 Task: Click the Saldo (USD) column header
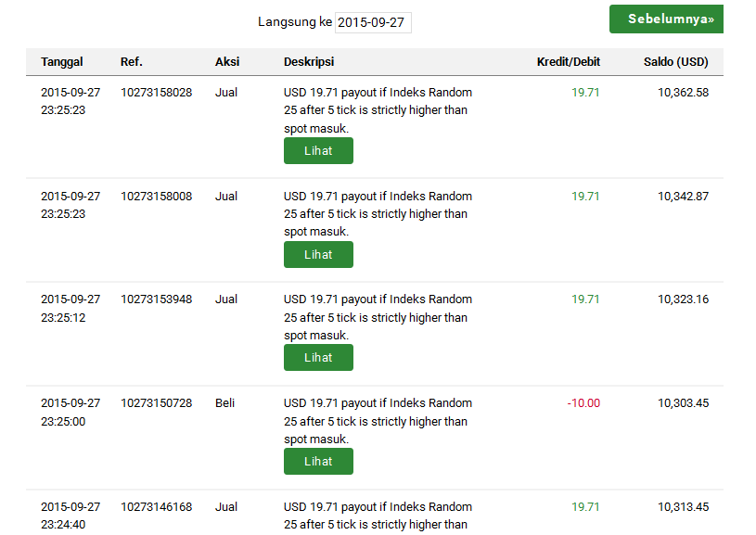click(x=676, y=62)
